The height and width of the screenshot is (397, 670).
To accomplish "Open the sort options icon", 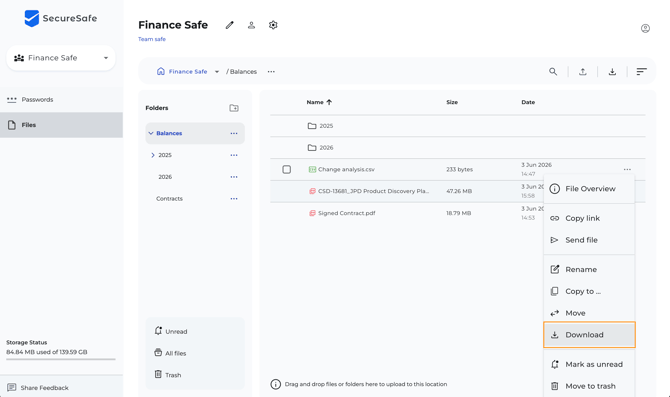I will [641, 71].
